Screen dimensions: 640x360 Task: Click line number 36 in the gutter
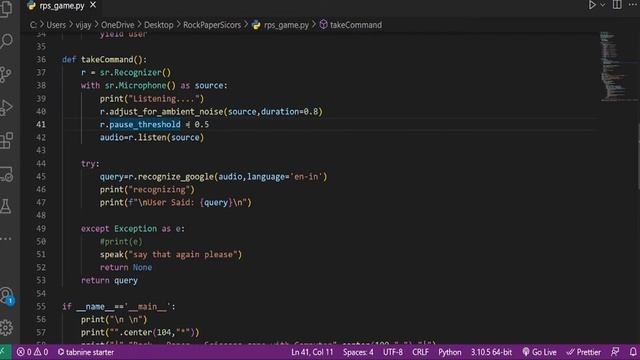pyautogui.click(x=41, y=60)
